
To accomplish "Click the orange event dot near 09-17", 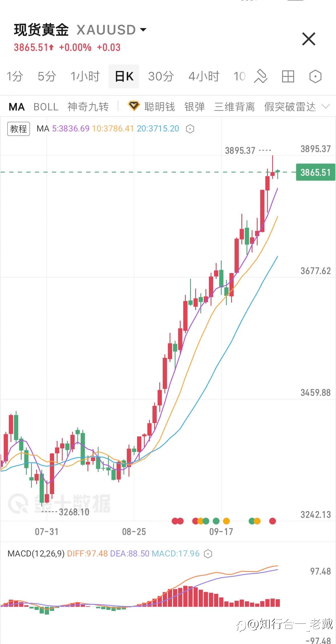I will [x=226, y=521].
